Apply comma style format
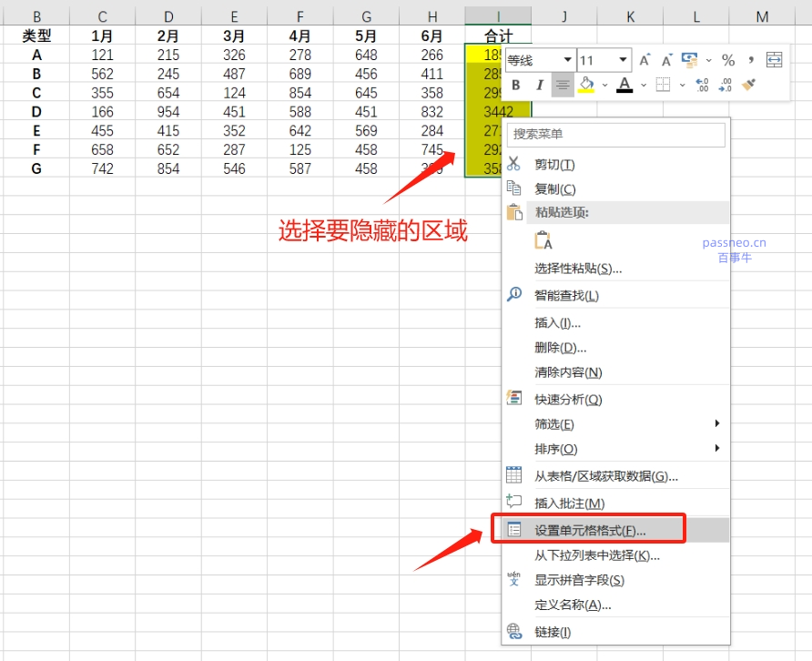Viewport: 812px width, 661px height. point(751,60)
